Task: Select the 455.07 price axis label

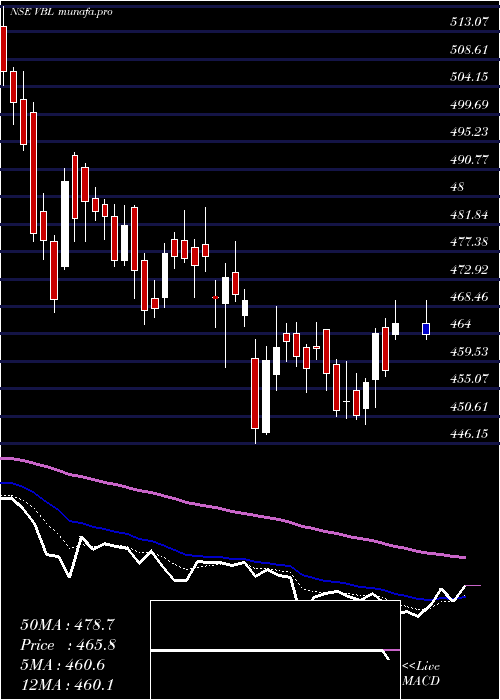Action: click(468, 379)
